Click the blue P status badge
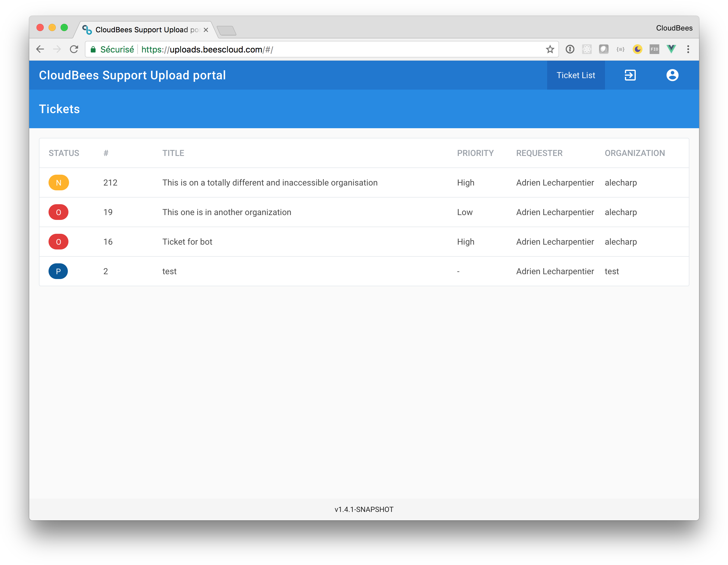Viewport: 728px width, 565px height. click(x=58, y=271)
